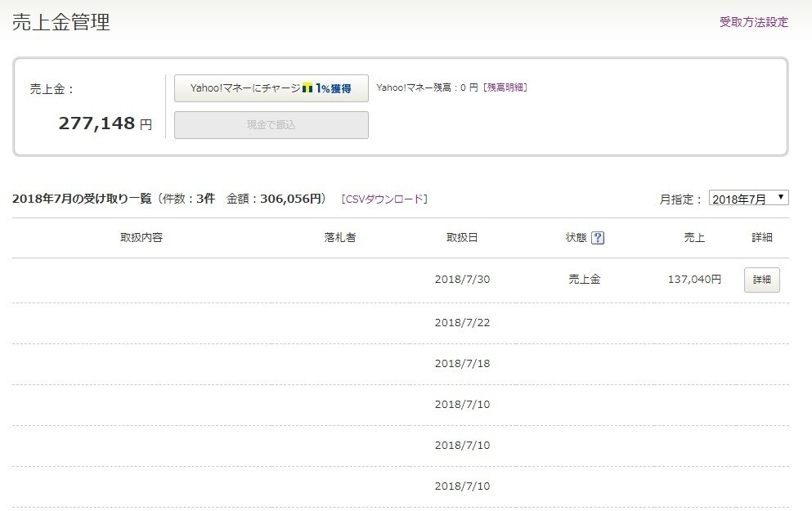Click the 状態 column header text
This screenshot has height=511, width=812.
coord(576,238)
